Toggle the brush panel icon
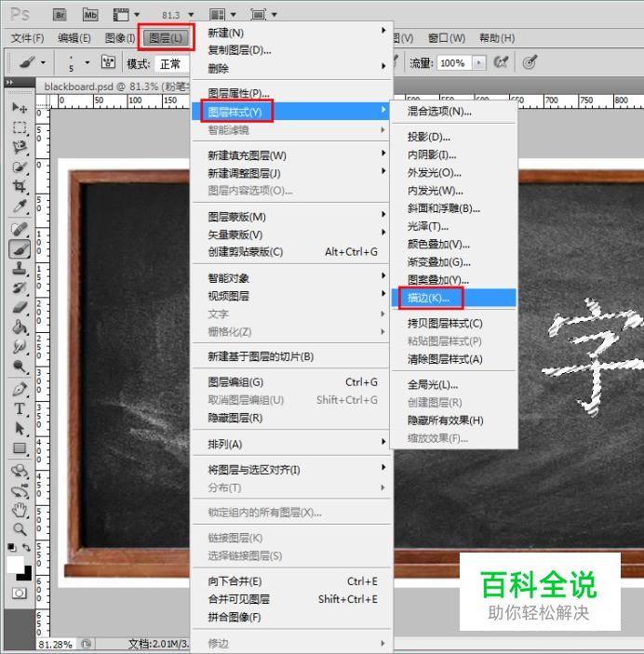 109,62
